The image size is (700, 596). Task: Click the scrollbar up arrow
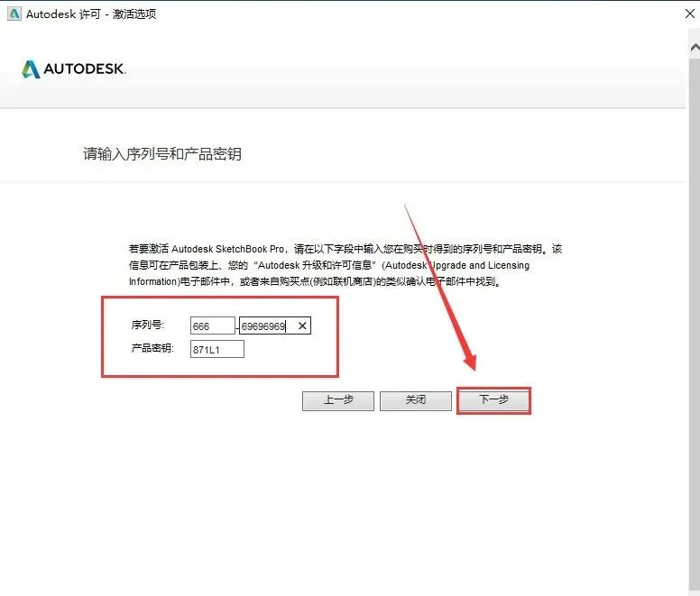pos(695,47)
